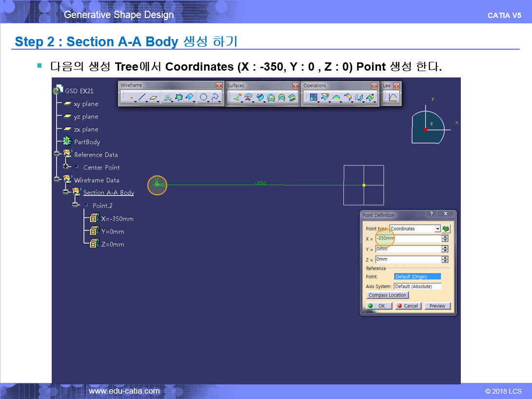Collapse the Reference Data tree node
Image resolution: width=532 pixels, height=399 pixels.
[x=57, y=154]
